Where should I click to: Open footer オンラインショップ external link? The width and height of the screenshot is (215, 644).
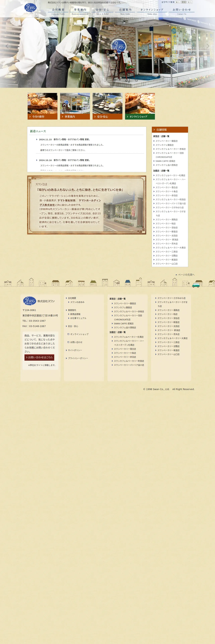[x=79, y=334]
